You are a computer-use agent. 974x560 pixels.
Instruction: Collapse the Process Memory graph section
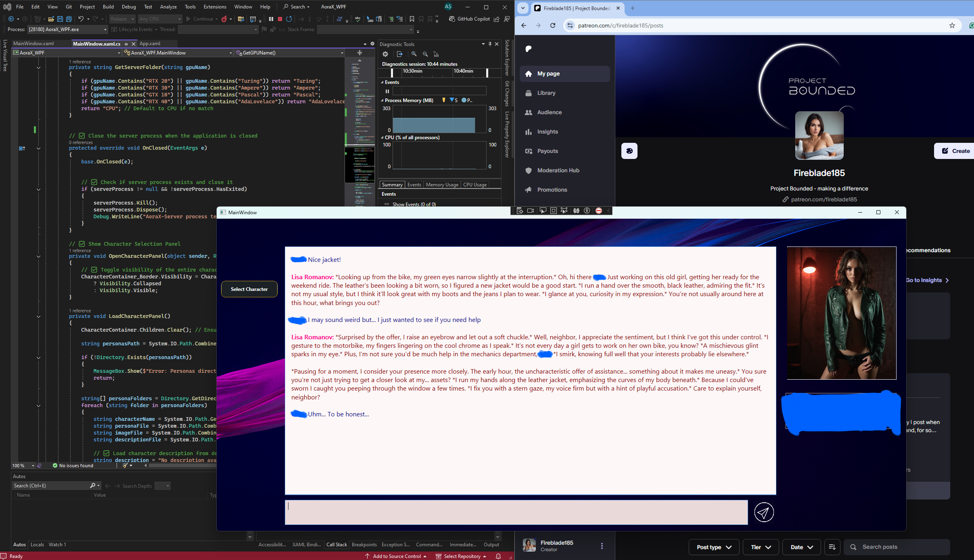click(382, 100)
